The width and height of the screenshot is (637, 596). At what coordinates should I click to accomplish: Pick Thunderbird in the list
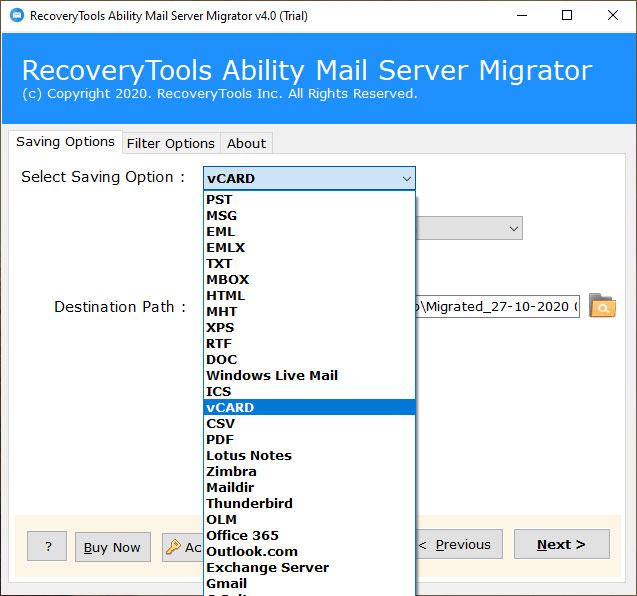tap(309, 503)
